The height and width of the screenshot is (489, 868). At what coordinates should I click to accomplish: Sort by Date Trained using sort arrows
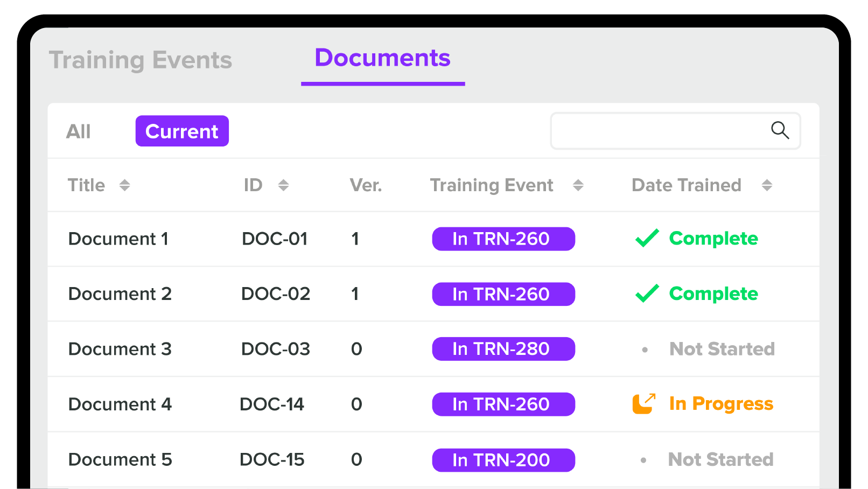point(767,185)
